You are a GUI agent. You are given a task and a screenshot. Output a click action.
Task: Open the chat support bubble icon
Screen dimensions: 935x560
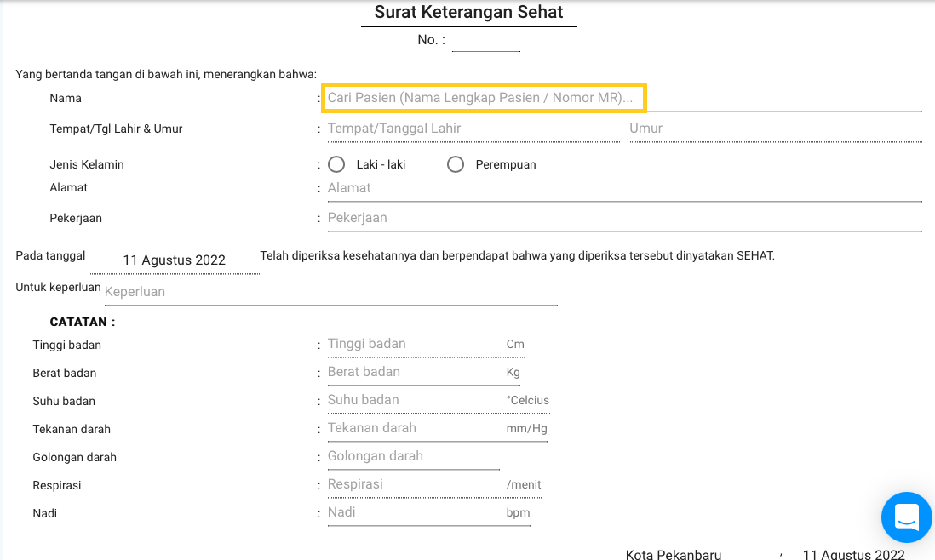click(x=906, y=517)
